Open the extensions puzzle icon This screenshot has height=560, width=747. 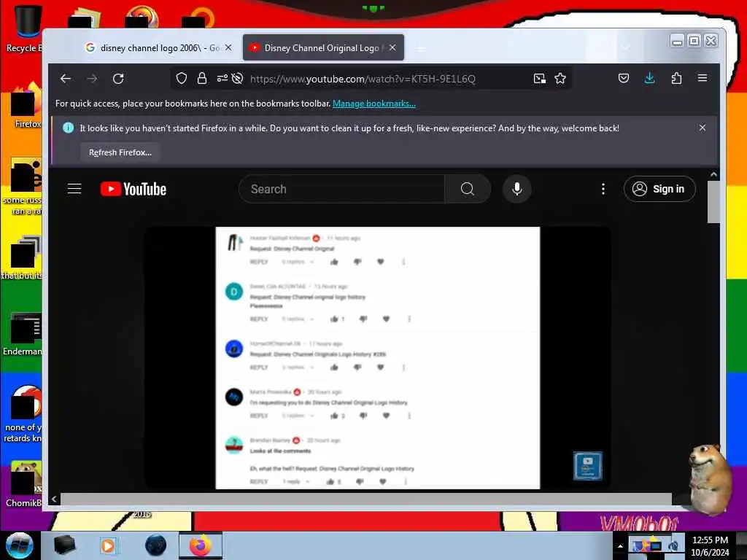pyautogui.click(x=676, y=78)
